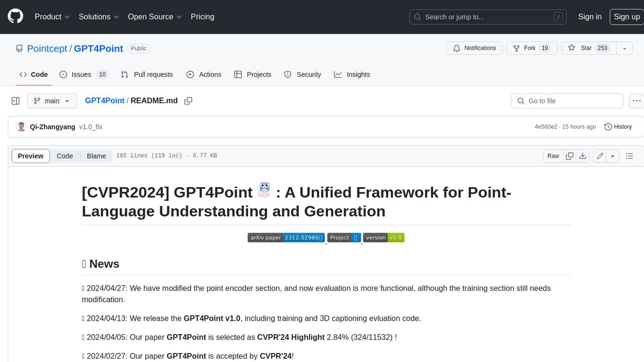
Task: Open Qi-Zhangyang avatar profile
Action: click(21, 127)
